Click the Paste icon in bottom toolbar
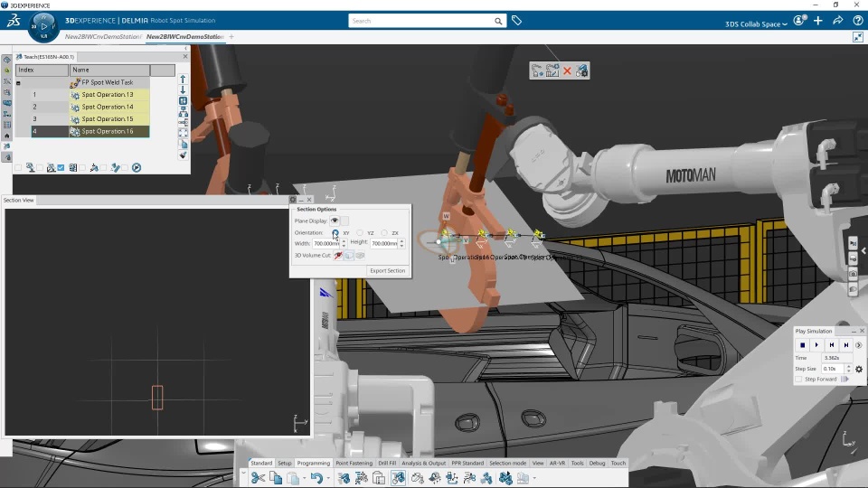This screenshot has height=488, width=868. point(293,477)
